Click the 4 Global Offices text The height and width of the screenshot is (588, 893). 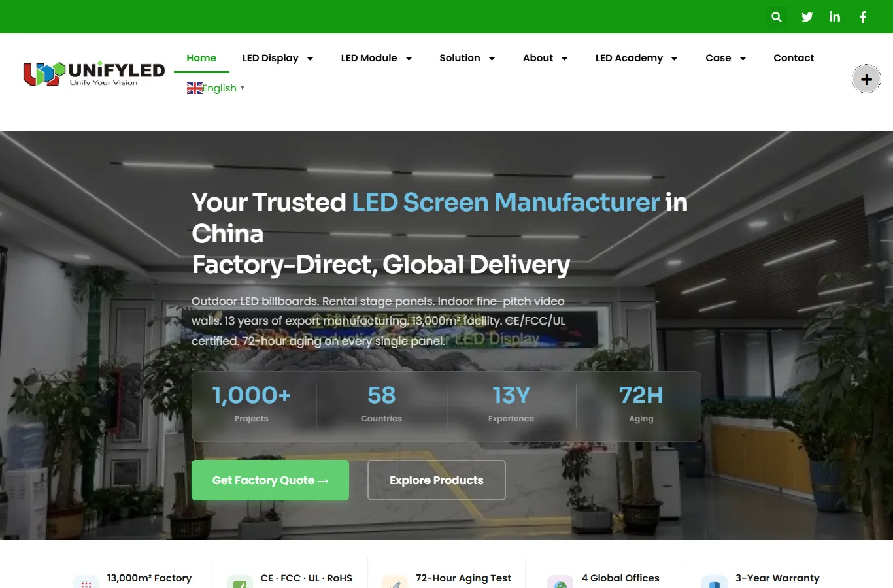point(620,578)
